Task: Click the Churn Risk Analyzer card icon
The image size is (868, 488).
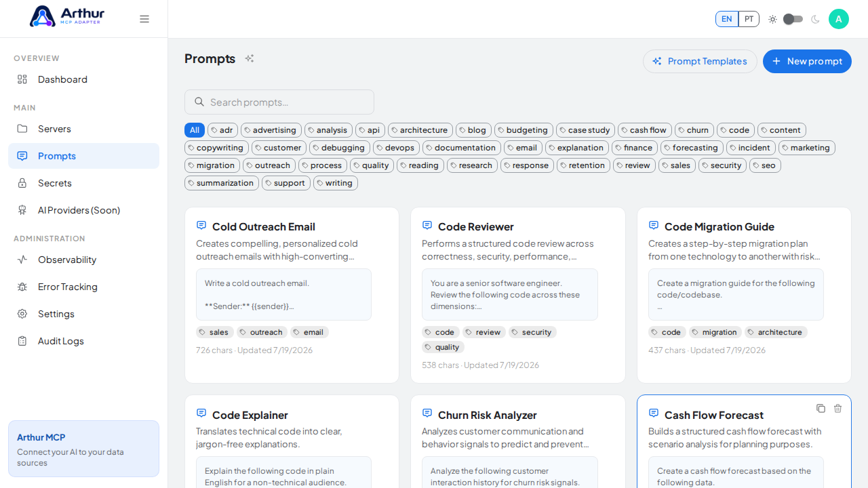Action: [427, 413]
